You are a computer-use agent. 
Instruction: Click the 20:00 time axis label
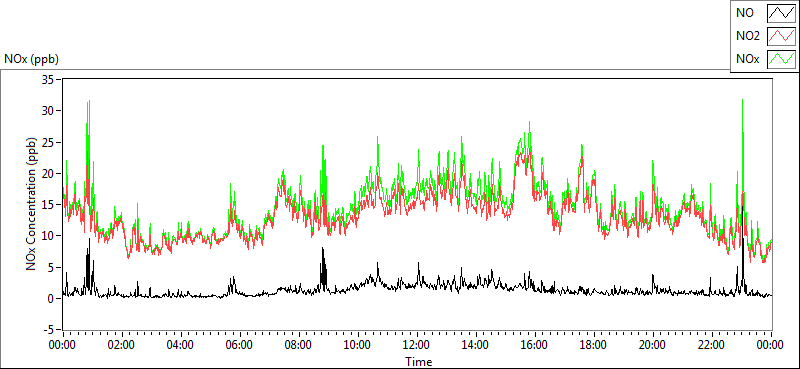tap(653, 345)
